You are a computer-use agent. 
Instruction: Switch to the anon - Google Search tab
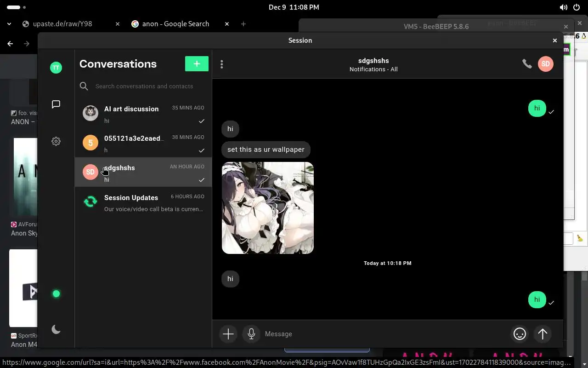tap(181, 24)
